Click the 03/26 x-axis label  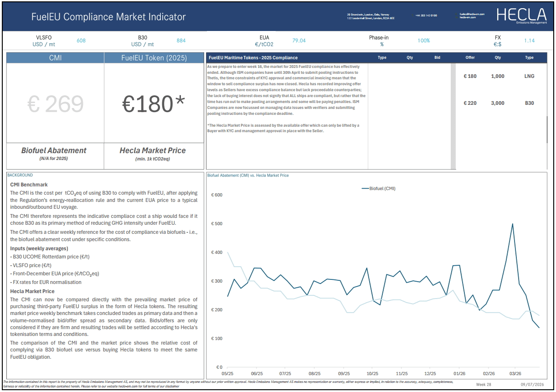pyautogui.click(x=516, y=372)
